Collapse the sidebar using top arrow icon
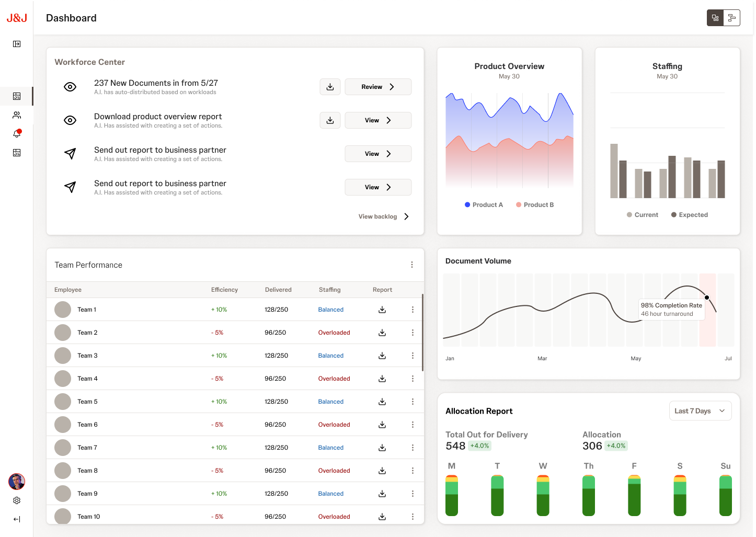 tap(16, 44)
